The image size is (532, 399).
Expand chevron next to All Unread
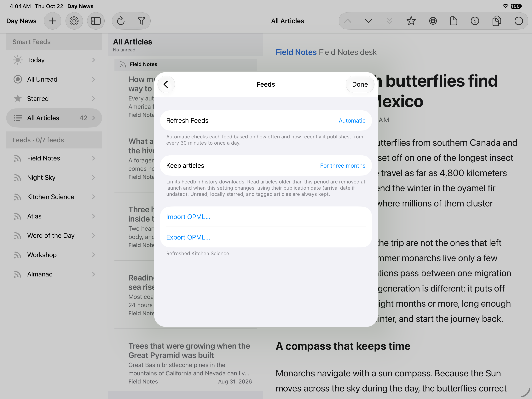(x=94, y=79)
